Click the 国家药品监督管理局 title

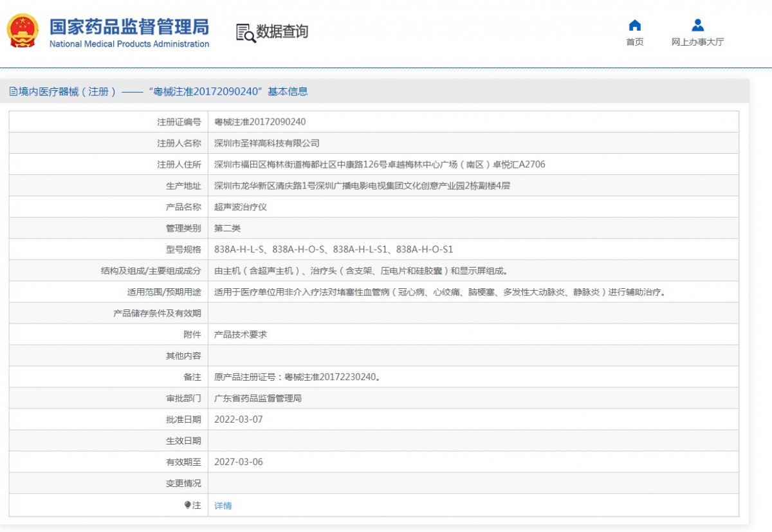tap(129, 27)
